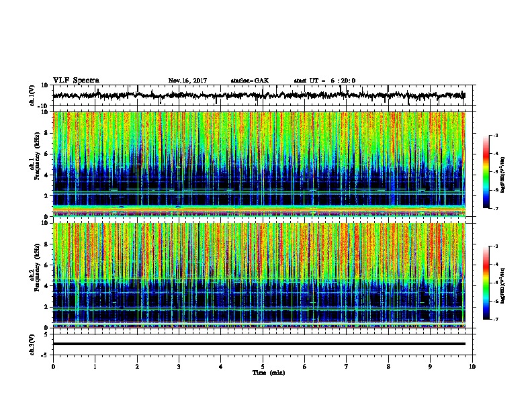532x411 pixels.
Task: Click the ch.1 colorbar log(PSD) unit label
Action: 503,175
